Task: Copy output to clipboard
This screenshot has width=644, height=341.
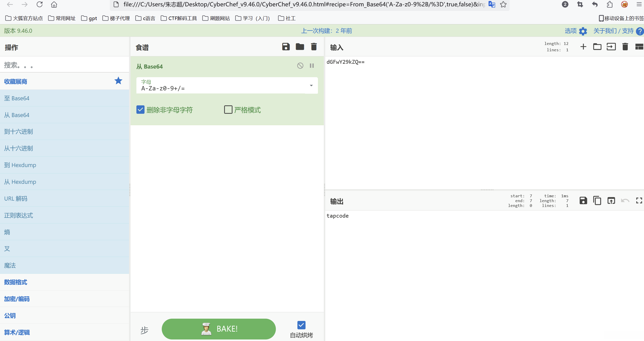Action: coord(597,201)
